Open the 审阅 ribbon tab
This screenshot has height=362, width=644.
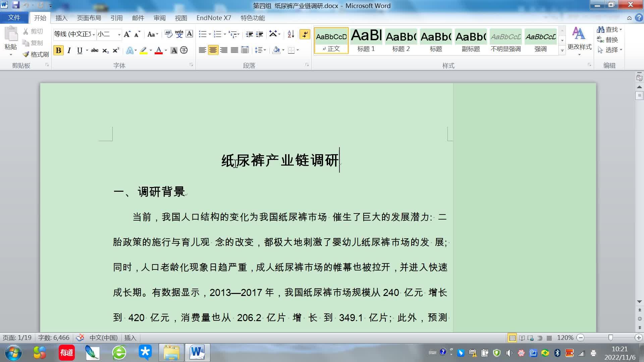pos(159,18)
